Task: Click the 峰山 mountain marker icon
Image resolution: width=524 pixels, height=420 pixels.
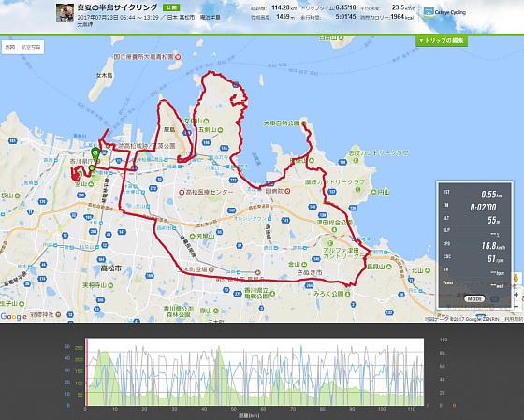Action: (x=92, y=184)
